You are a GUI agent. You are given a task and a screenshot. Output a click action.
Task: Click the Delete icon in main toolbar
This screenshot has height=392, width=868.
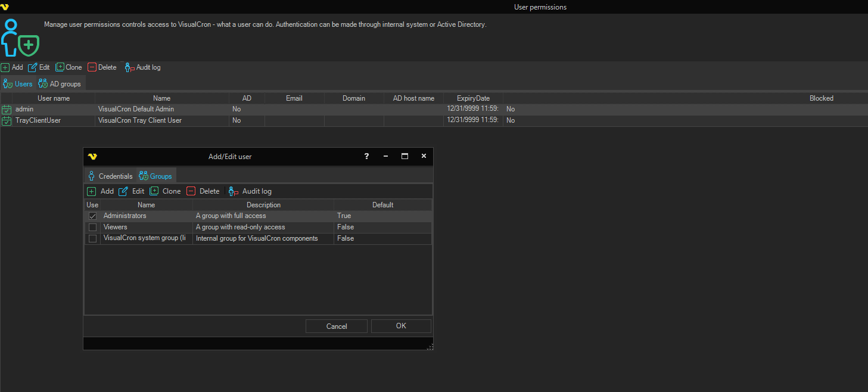coord(92,67)
